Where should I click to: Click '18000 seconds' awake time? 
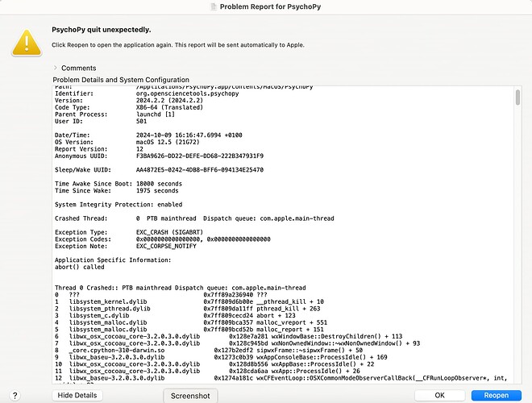click(159, 184)
